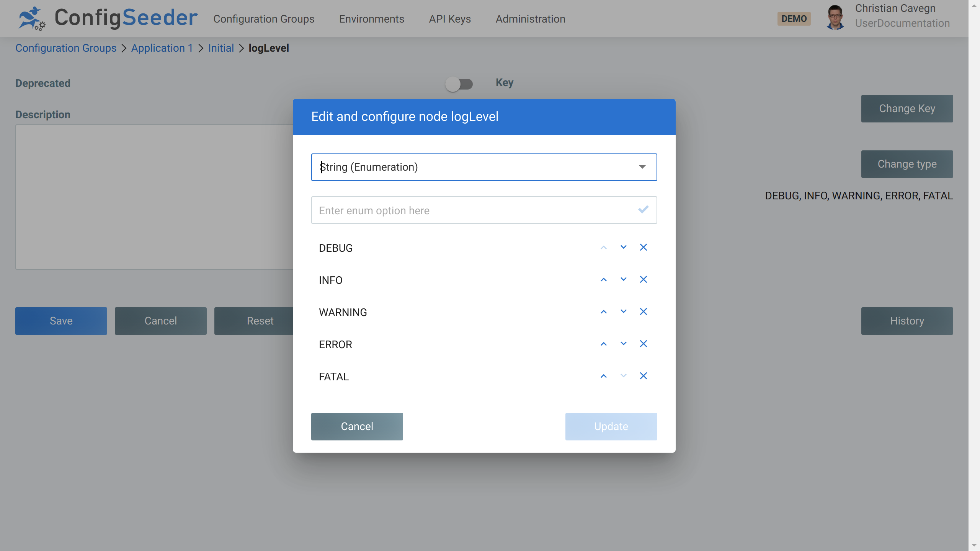Move INFO option up with arrow icon

point(603,280)
